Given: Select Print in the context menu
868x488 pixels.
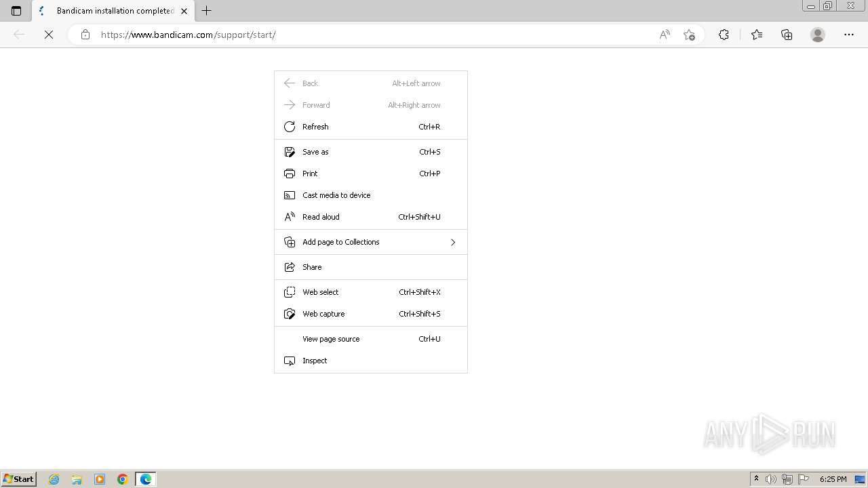Looking at the screenshot, I should click(371, 174).
